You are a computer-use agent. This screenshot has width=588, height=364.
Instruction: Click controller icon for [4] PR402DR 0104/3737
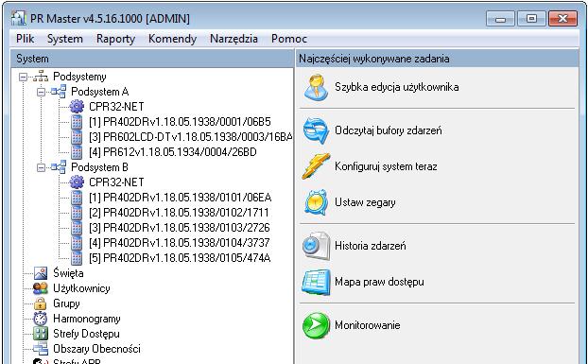pyautogui.click(x=77, y=243)
